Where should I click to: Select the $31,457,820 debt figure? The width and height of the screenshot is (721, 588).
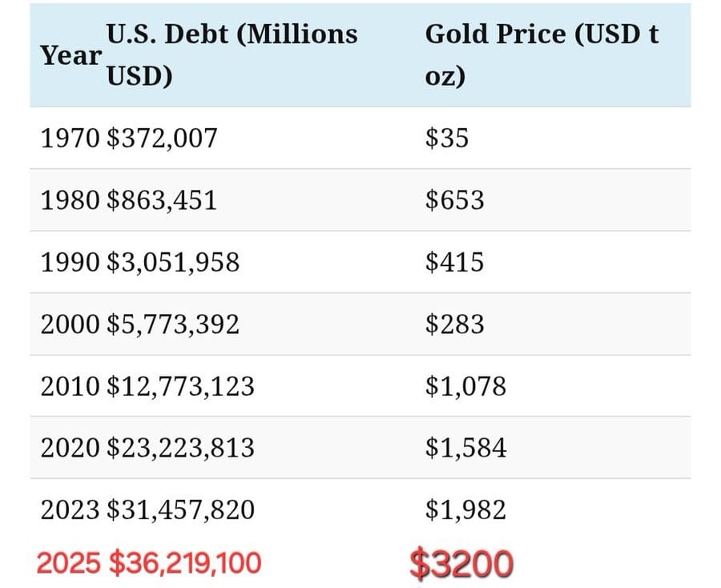[x=180, y=509]
